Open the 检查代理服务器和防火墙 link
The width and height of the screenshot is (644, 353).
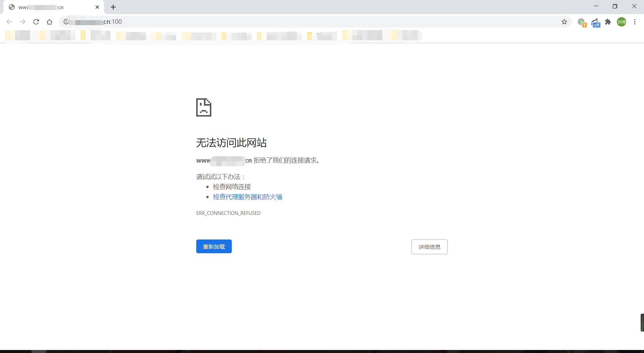(x=248, y=197)
